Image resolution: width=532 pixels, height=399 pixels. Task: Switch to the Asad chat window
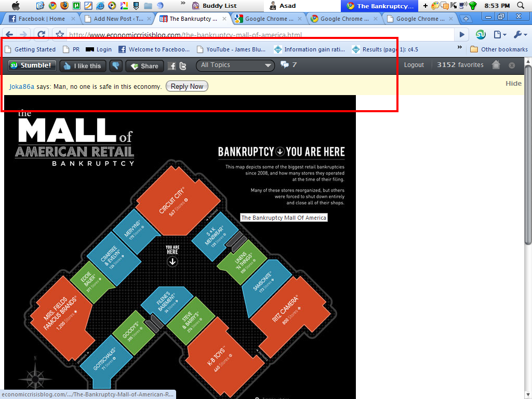pyautogui.click(x=283, y=6)
